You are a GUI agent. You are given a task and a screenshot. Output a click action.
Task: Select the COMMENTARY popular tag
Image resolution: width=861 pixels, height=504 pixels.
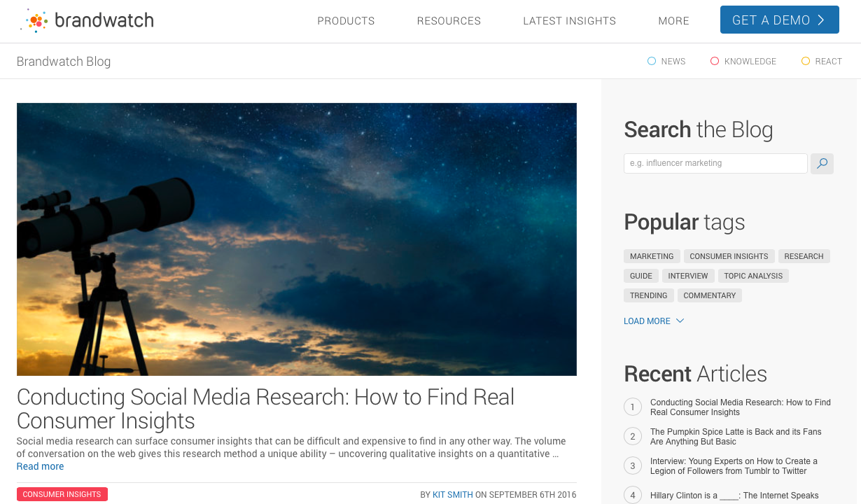(x=710, y=295)
